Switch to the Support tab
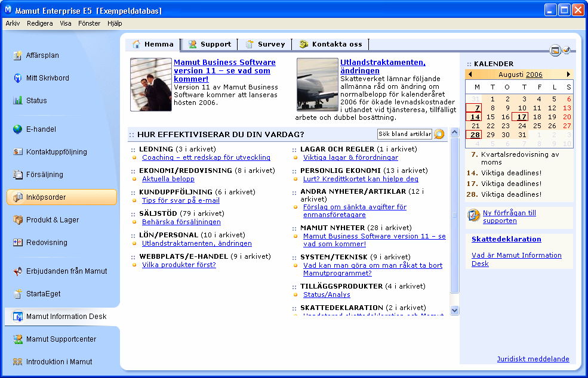 (x=210, y=44)
